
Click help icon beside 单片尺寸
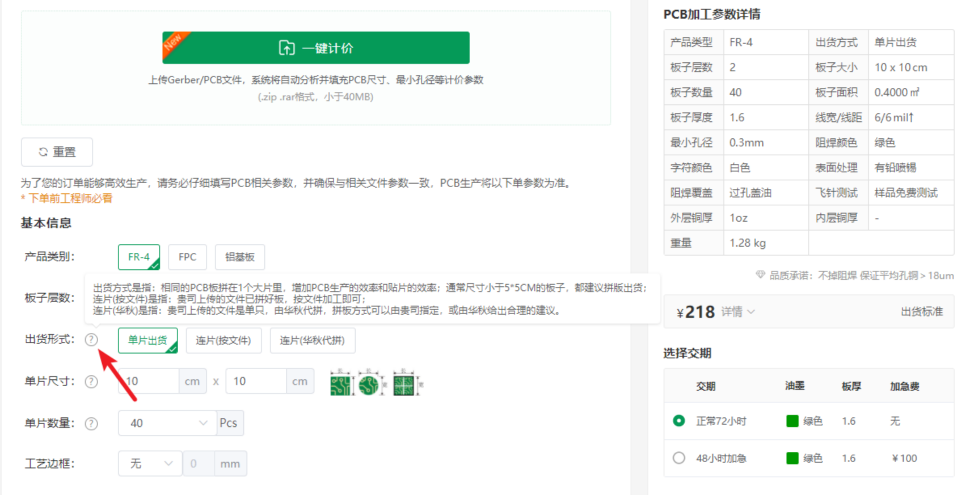tap(91, 382)
